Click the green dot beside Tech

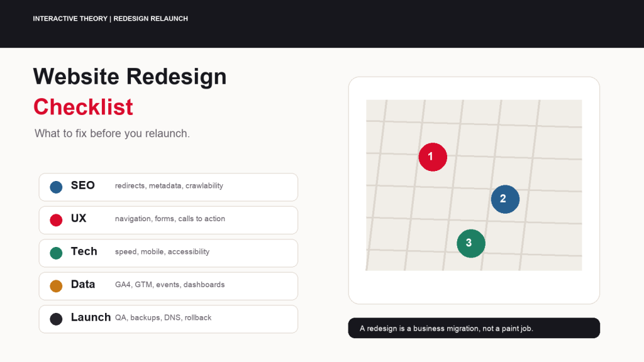pyautogui.click(x=56, y=253)
